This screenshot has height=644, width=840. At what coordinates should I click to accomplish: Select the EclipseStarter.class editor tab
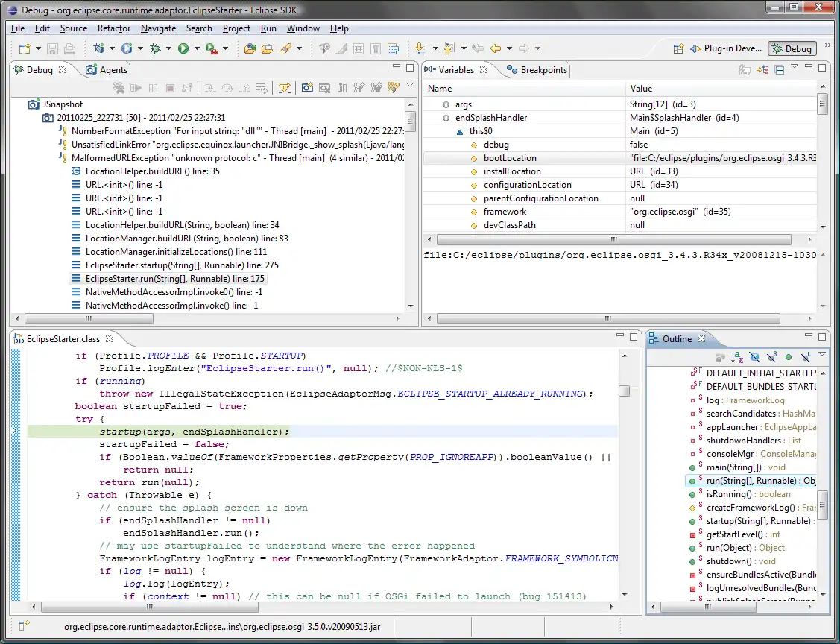pos(63,338)
